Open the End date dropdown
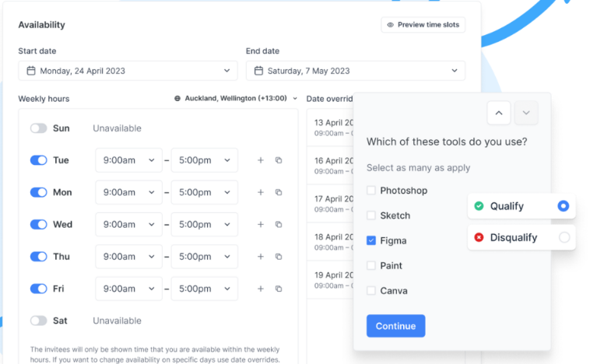Viewport: 590px width, 364px height. (x=356, y=71)
